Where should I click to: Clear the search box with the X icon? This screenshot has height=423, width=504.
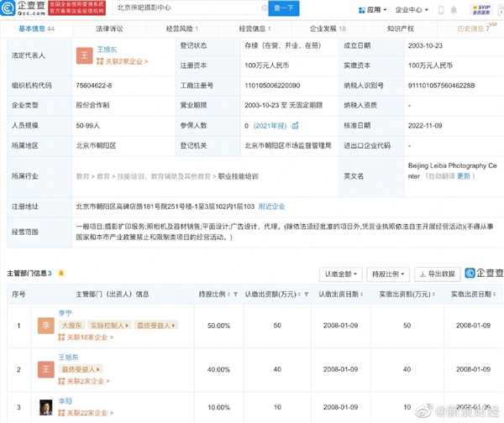(x=265, y=8)
